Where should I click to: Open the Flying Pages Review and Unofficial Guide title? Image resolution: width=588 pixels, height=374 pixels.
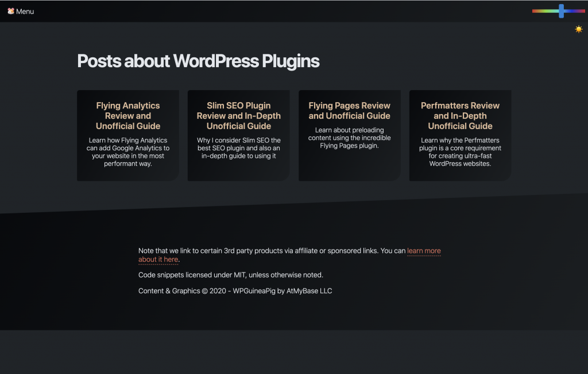pos(349,111)
